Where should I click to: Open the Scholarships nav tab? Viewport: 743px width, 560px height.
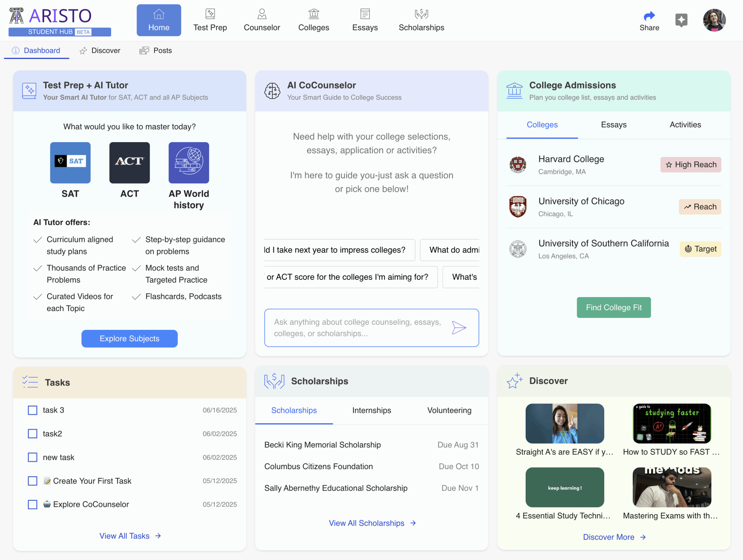pyautogui.click(x=421, y=20)
